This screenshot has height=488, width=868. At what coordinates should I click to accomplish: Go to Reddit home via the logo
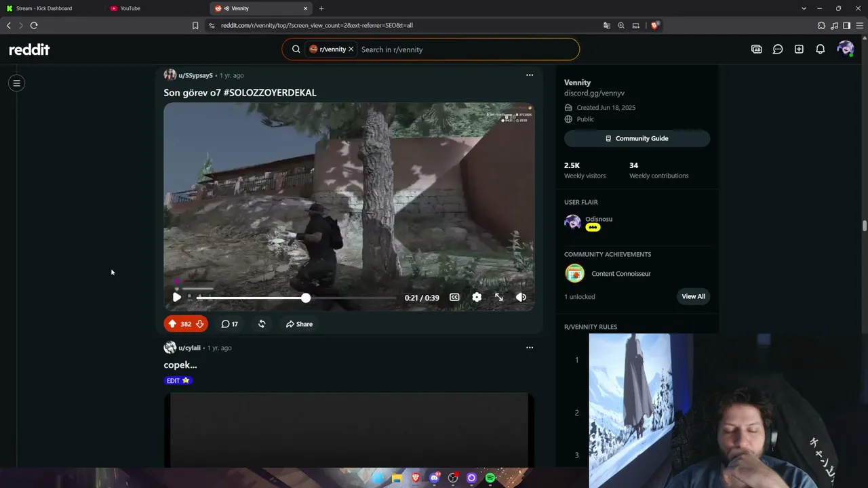29,49
